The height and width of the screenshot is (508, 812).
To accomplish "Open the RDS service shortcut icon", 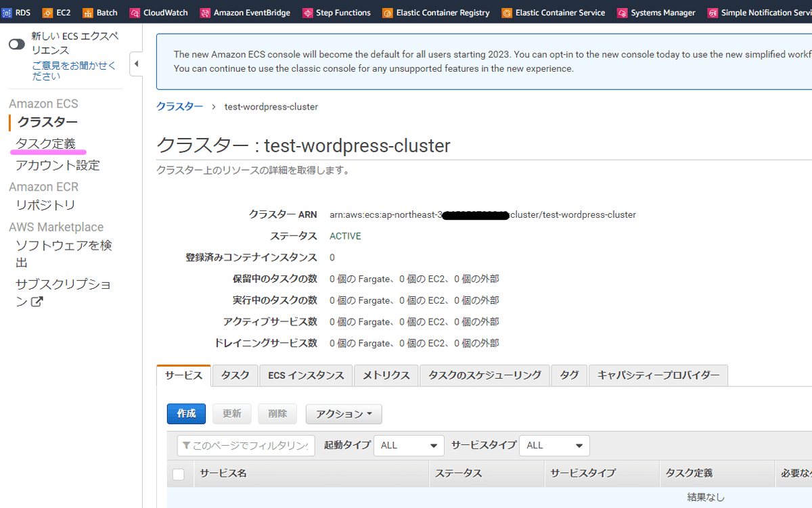I will point(6,12).
